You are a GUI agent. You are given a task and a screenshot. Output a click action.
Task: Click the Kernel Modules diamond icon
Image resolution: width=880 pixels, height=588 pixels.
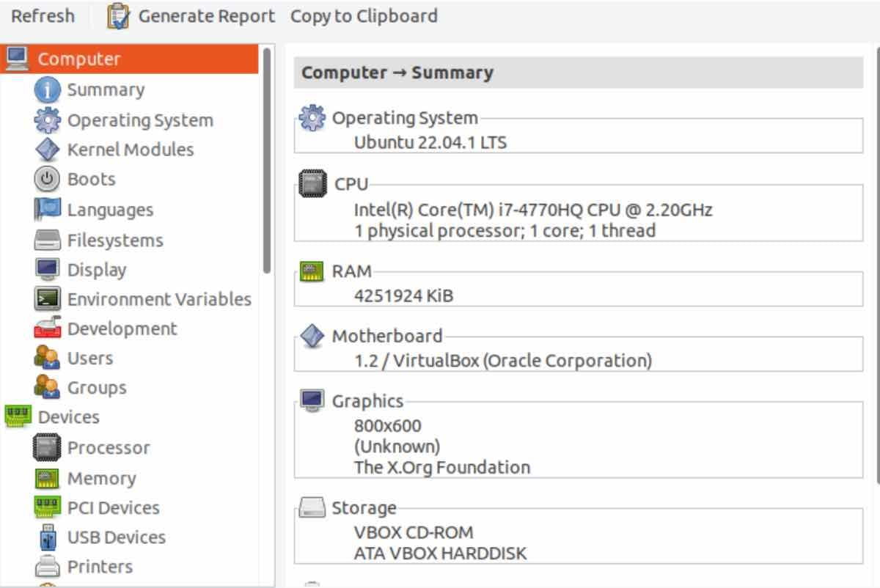47,149
